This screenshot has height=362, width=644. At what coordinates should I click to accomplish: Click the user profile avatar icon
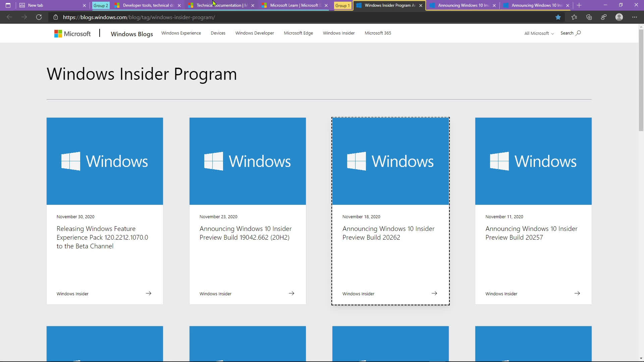[619, 17]
